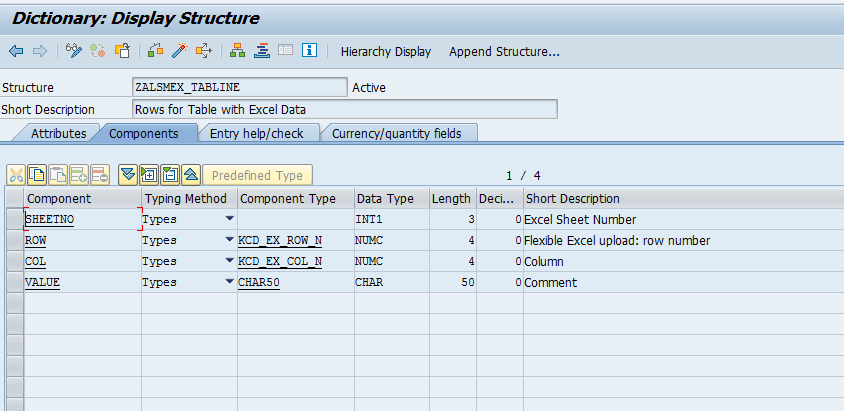Click the Display/Change glasses-pencil icon

pyautogui.click(x=74, y=51)
